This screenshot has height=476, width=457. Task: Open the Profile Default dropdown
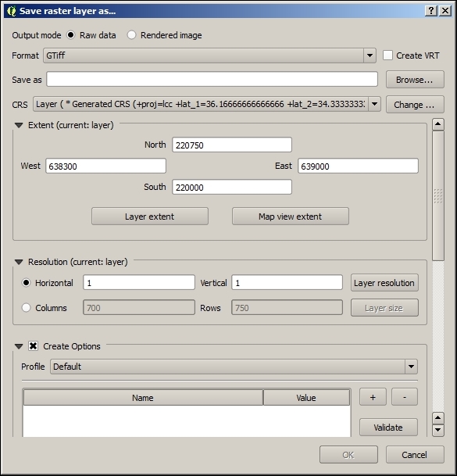pyautogui.click(x=234, y=367)
